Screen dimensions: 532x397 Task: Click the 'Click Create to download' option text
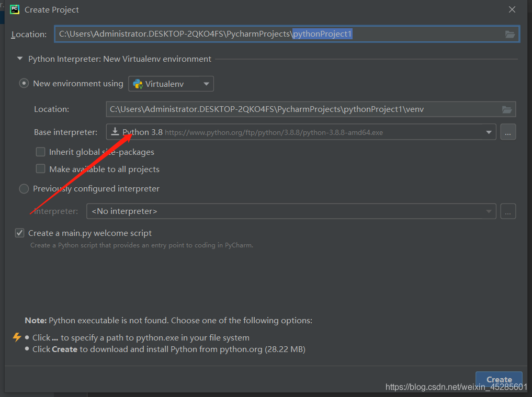(169, 349)
